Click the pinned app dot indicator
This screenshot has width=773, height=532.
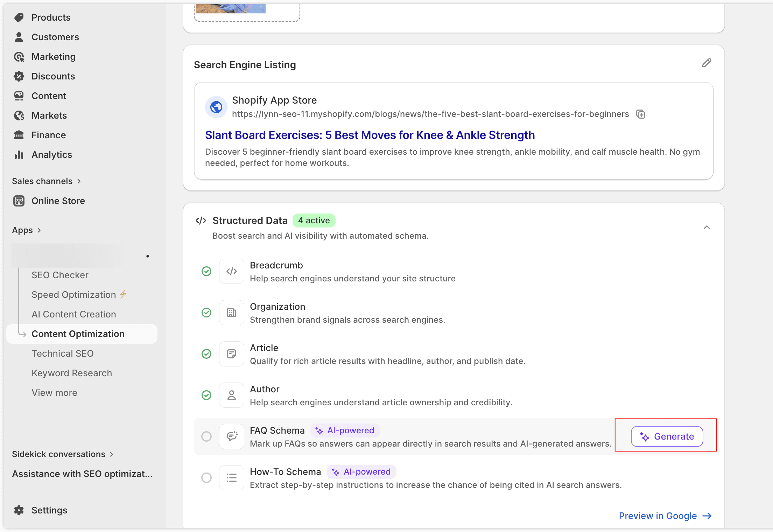coord(148,256)
